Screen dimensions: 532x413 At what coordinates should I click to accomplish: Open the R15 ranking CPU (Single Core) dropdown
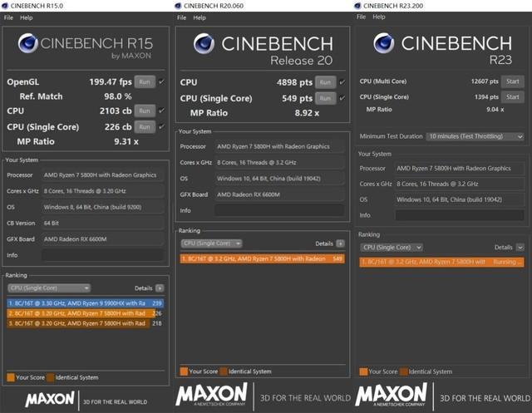pos(49,288)
